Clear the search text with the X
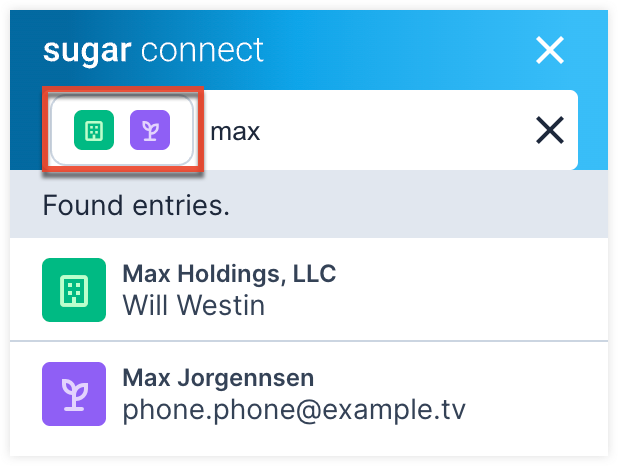This screenshot has width=618, height=466. click(549, 130)
